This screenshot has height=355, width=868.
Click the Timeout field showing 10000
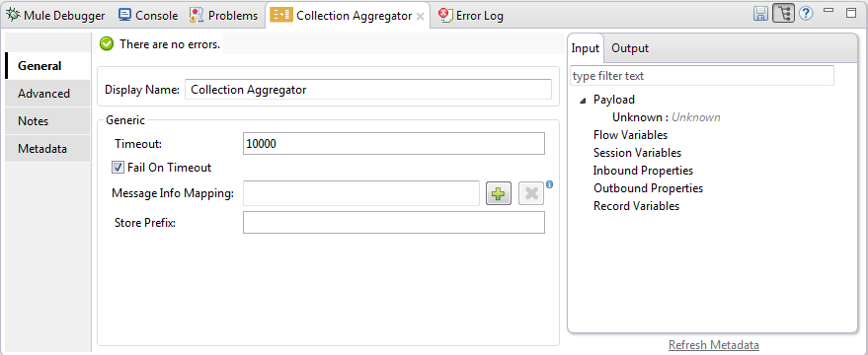coord(394,144)
